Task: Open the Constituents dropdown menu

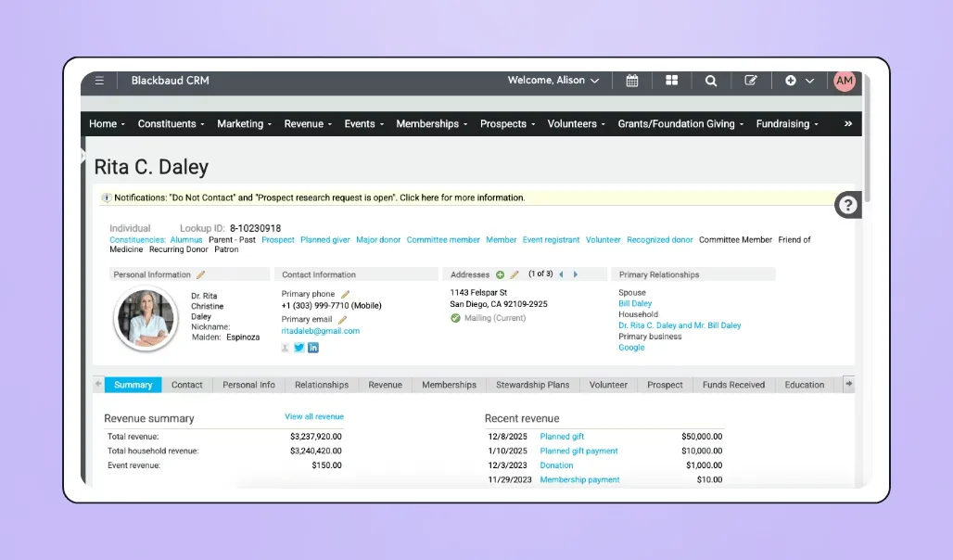Action: click(x=172, y=123)
